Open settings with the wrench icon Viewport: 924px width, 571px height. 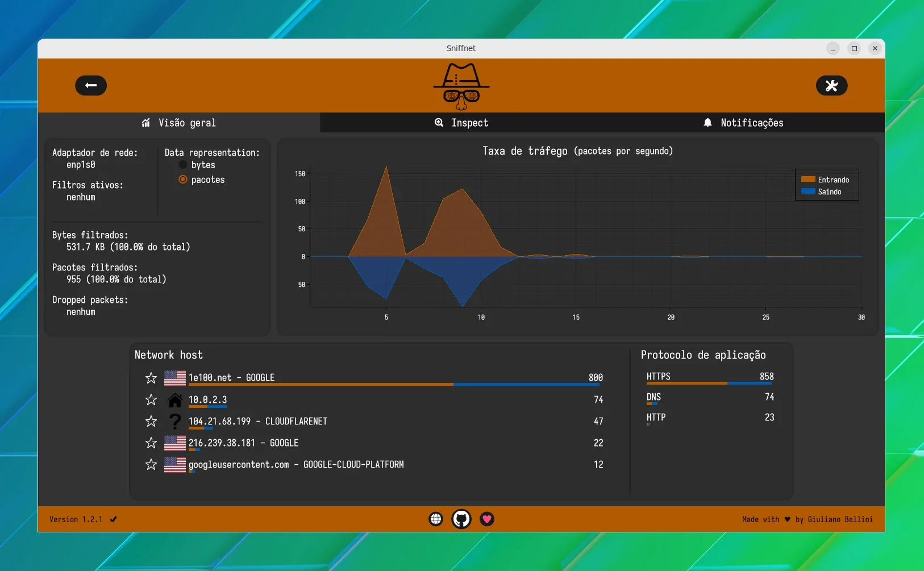pos(831,86)
